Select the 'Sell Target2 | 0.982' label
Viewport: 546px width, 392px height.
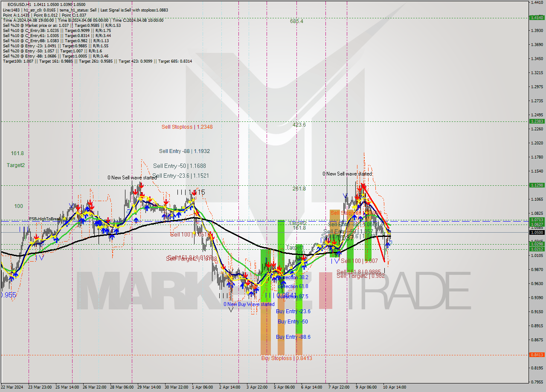361,276
